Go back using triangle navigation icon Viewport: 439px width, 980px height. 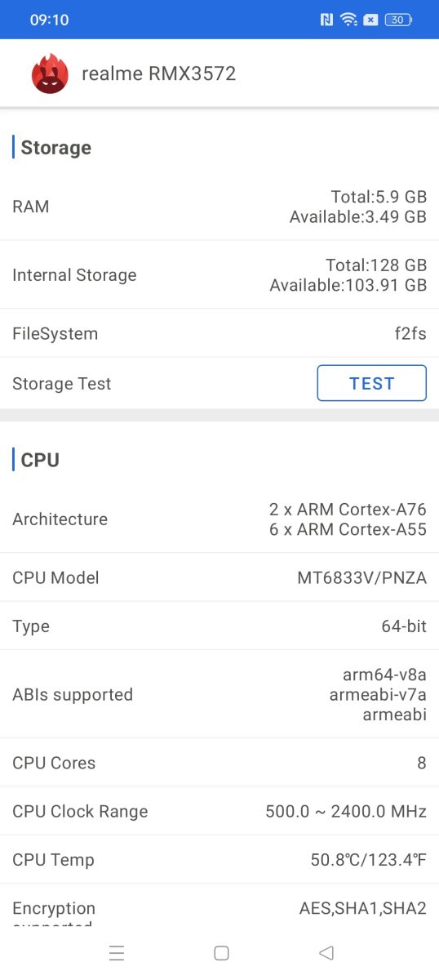point(326,952)
